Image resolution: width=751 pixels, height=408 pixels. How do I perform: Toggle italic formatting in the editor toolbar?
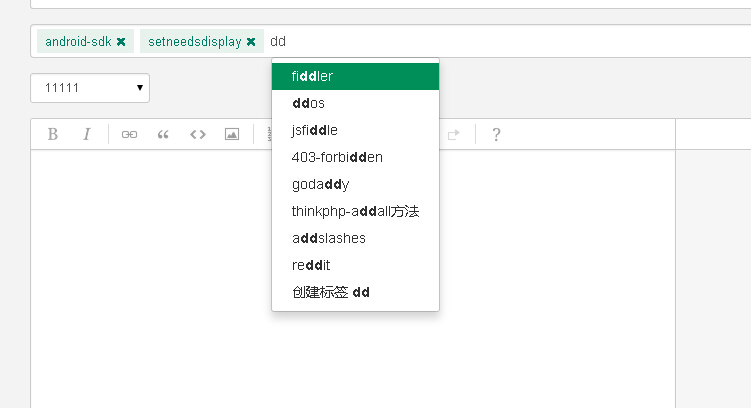click(87, 134)
